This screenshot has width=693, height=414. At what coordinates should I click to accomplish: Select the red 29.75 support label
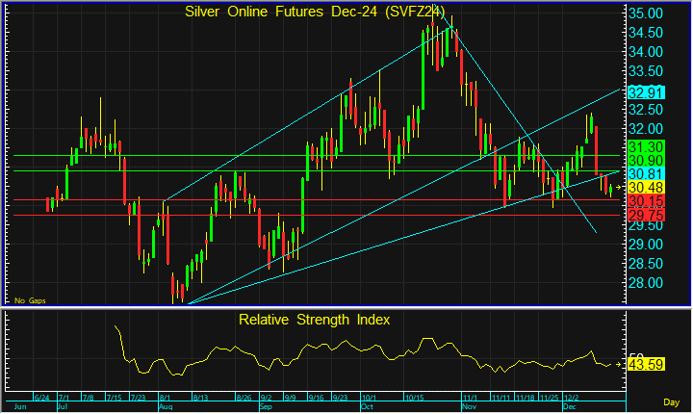(642, 215)
